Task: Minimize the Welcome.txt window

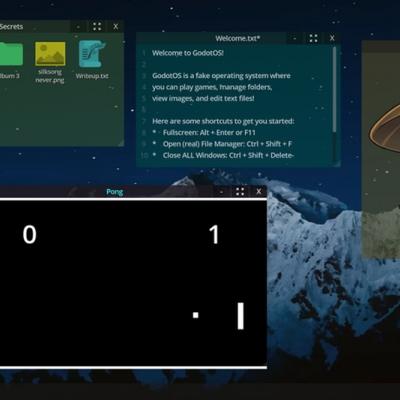Action: coord(295,39)
